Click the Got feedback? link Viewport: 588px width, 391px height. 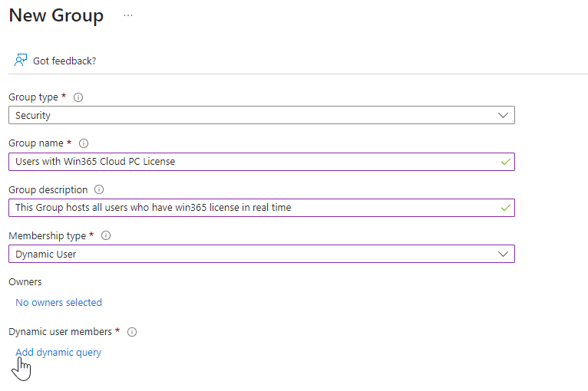pyautogui.click(x=64, y=61)
